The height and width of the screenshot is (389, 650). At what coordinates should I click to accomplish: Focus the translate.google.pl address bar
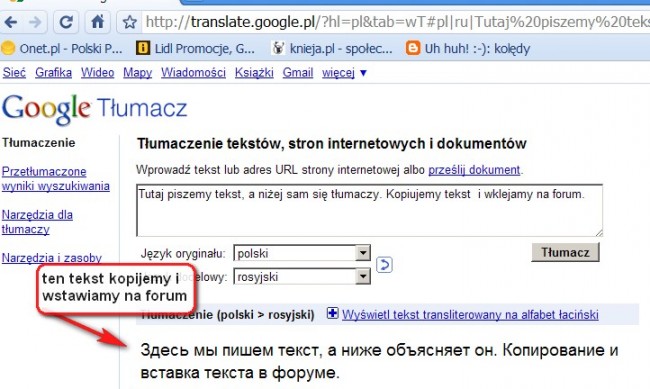click(395, 22)
